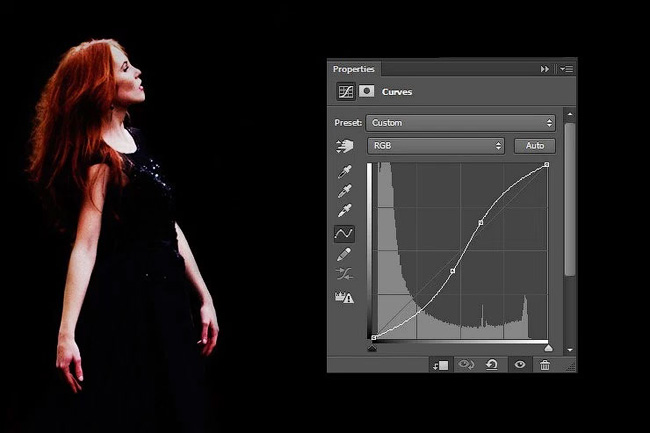650x433 pixels.
Task: Pick the white point eyedropper
Action: (344, 210)
